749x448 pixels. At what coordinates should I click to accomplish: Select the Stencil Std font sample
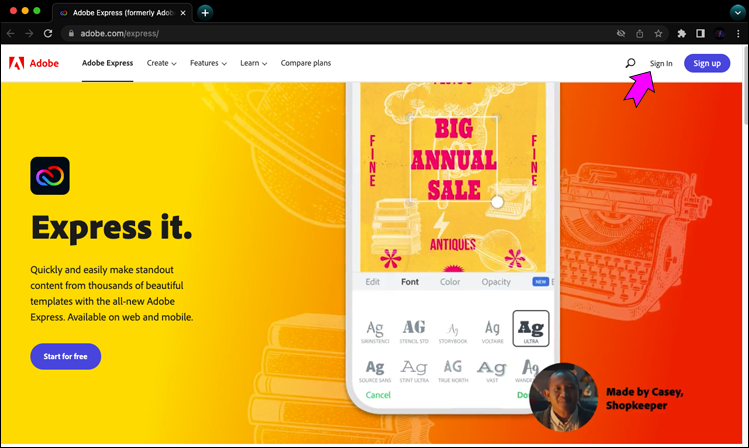(x=414, y=331)
